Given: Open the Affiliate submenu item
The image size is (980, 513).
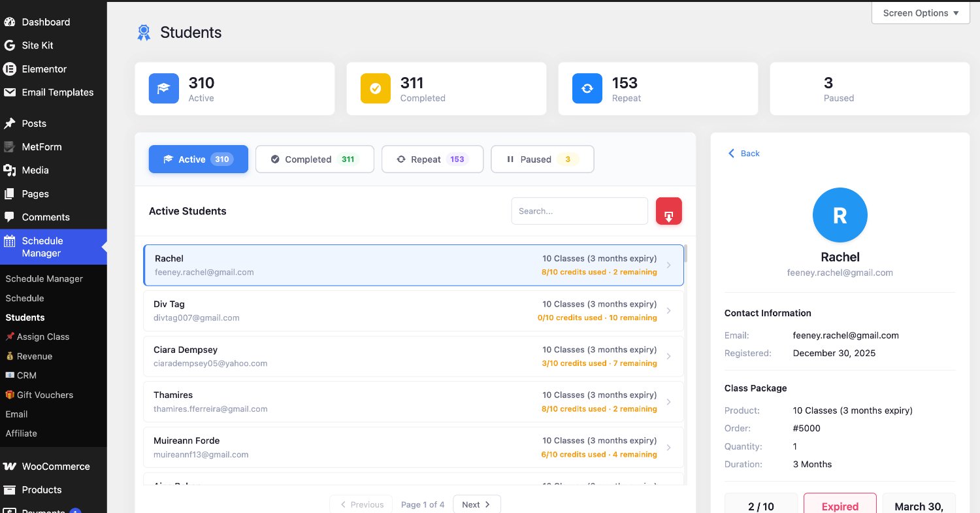Looking at the screenshot, I should coord(21,433).
